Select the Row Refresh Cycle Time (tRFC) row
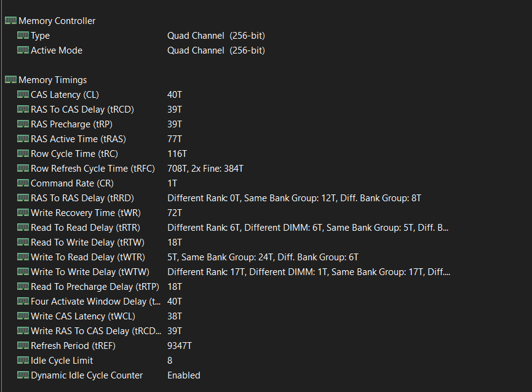Viewport: 532px width, 392px height. [x=266, y=169]
